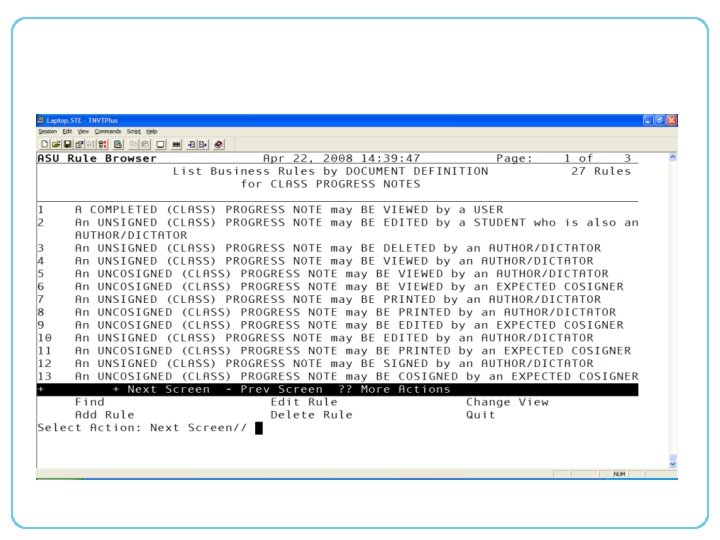Image resolution: width=720 pixels, height=540 pixels.
Task: Open the Commands menu
Action: click(108, 131)
